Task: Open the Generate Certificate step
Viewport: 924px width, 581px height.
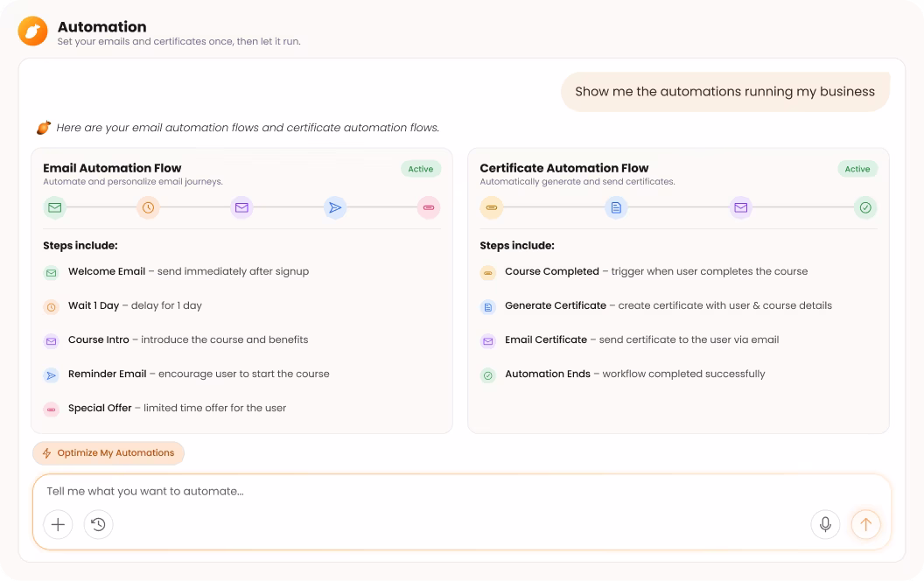Action: point(656,306)
